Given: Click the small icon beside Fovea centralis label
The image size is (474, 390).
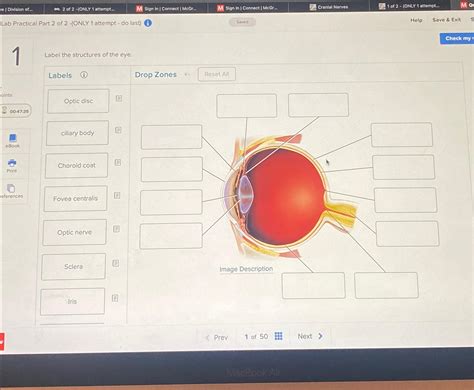Looking at the screenshot, I should tap(117, 195).
